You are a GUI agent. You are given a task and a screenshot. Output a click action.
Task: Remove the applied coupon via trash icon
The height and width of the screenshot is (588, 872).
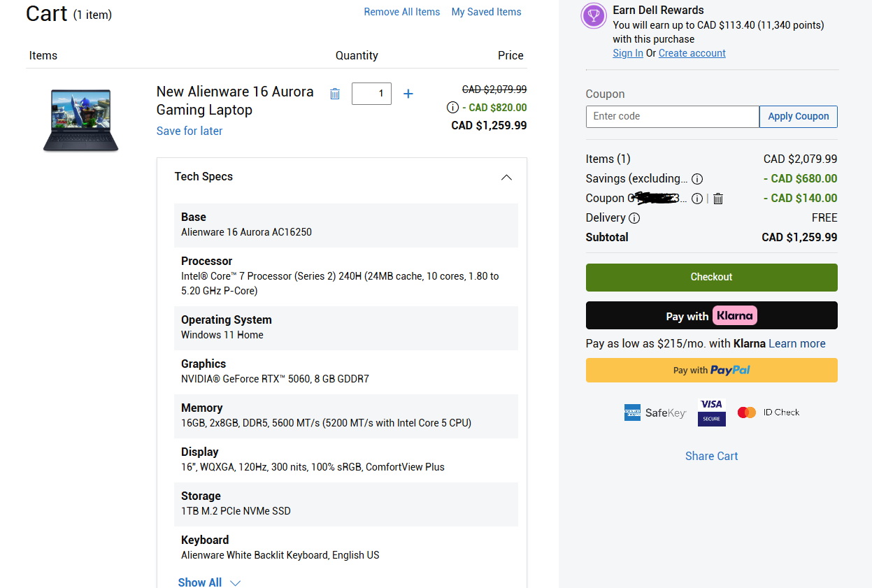(718, 199)
